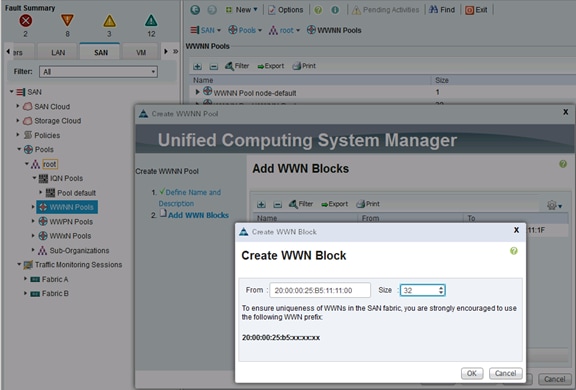Open help in Create WWN Block dialog
The image size is (576, 390).
[514, 251]
